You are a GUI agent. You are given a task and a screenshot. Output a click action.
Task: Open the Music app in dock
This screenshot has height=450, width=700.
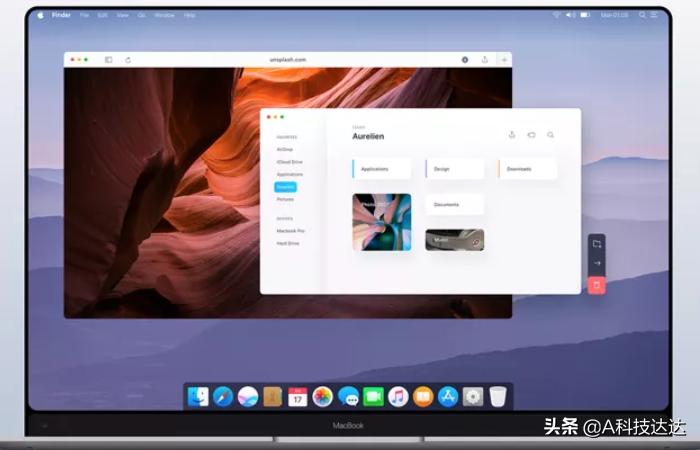[398, 396]
